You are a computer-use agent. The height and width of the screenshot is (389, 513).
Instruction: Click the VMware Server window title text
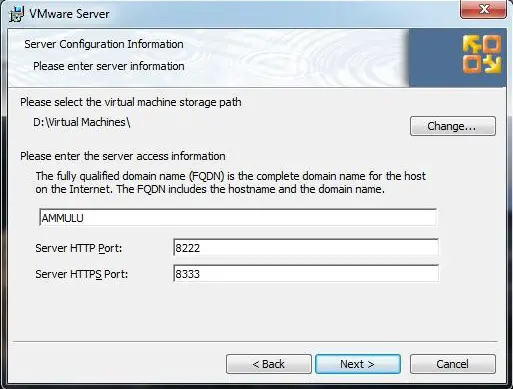(x=69, y=14)
